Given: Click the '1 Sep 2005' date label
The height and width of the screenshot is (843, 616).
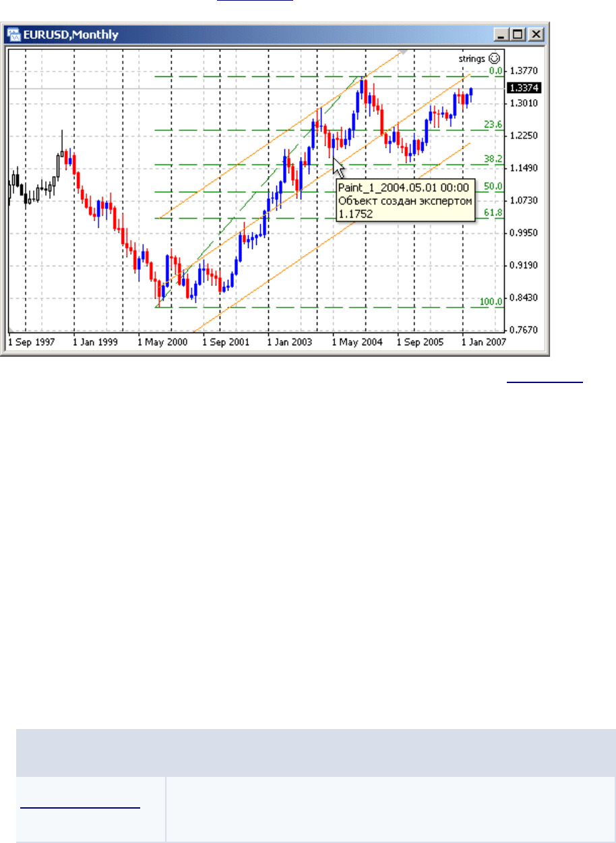Looking at the screenshot, I should [421, 343].
